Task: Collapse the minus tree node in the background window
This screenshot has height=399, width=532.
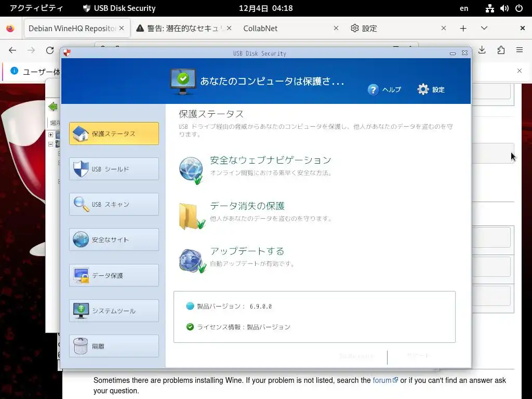Action: click(x=50, y=144)
